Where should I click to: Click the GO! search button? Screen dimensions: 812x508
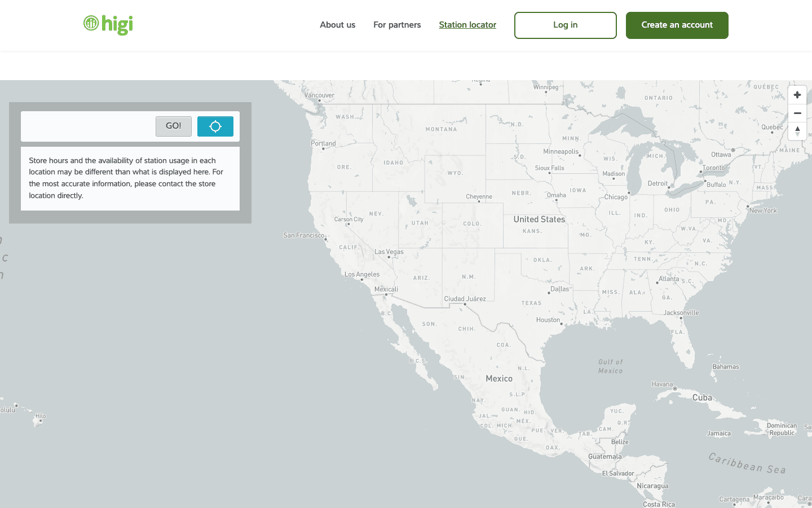[x=174, y=126]
